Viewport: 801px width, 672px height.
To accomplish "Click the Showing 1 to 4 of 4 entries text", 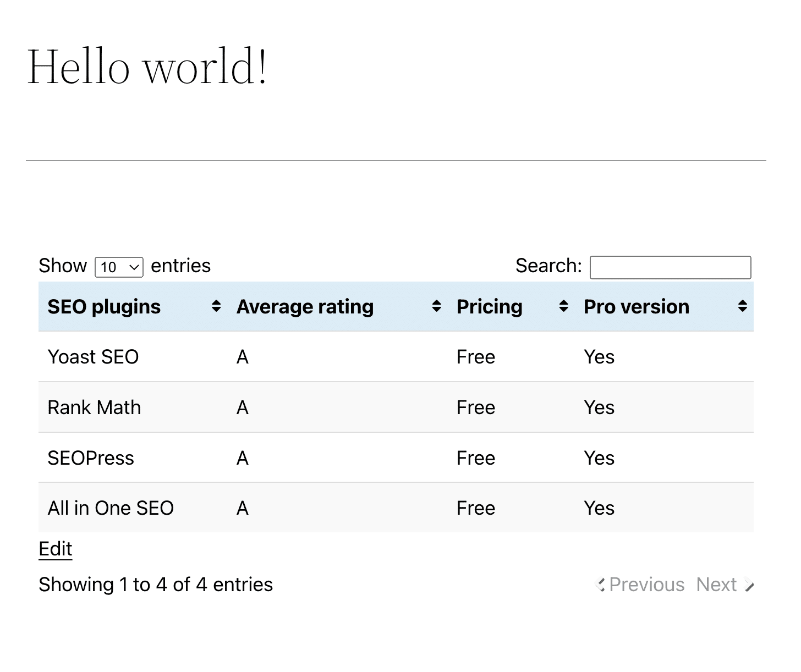I will click(156, 585).
